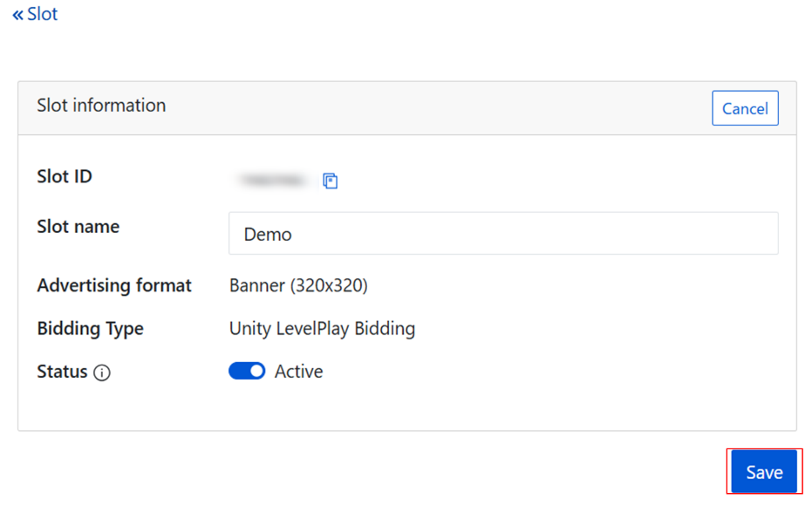Click the Demo text in Slot name
812x506 pixels.
[268, 235]
